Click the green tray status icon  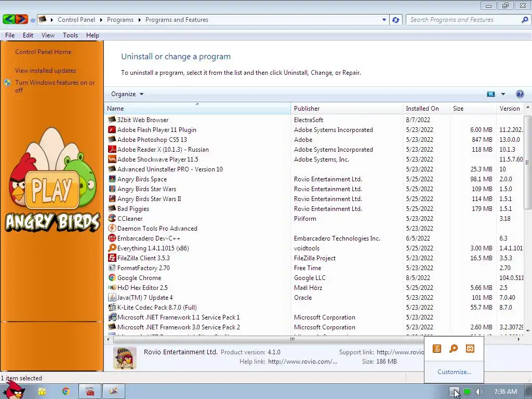[467, 392]
